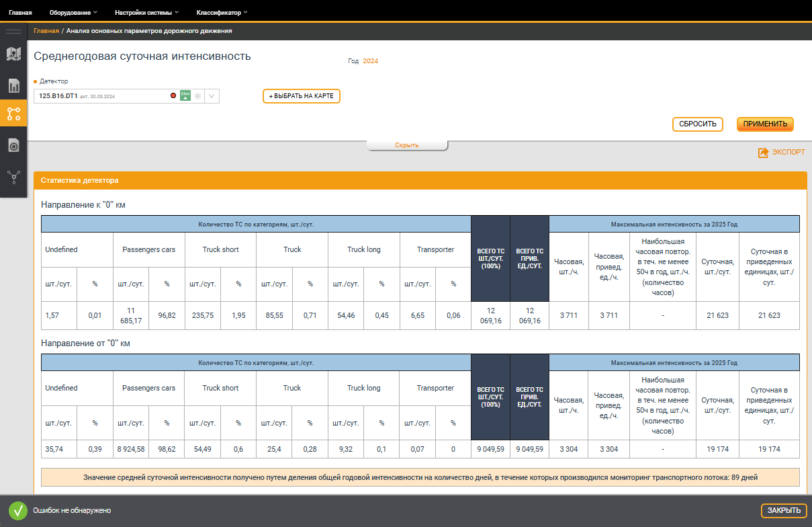
Task: Toggle the hamburger sidebar menu
Action: pos(13,32)
